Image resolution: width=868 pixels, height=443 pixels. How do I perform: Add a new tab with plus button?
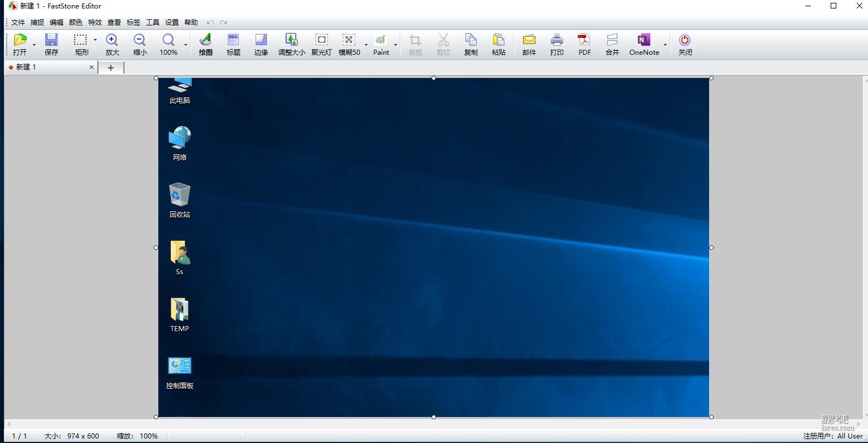coord(111,68)
